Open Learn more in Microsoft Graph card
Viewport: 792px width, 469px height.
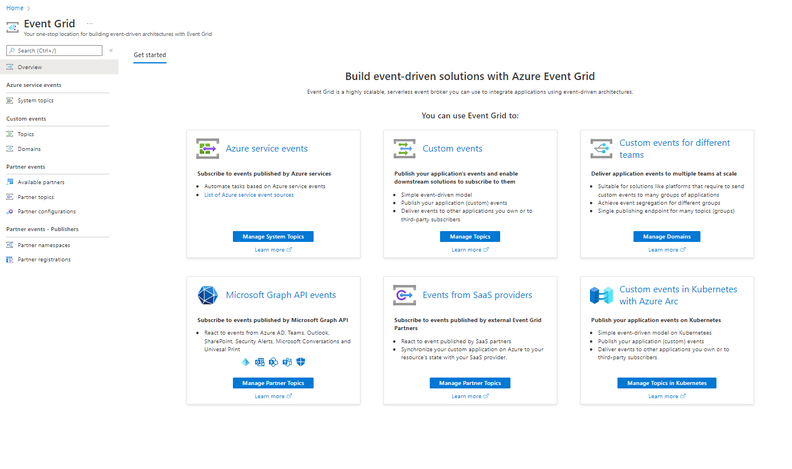click(273, 396)
